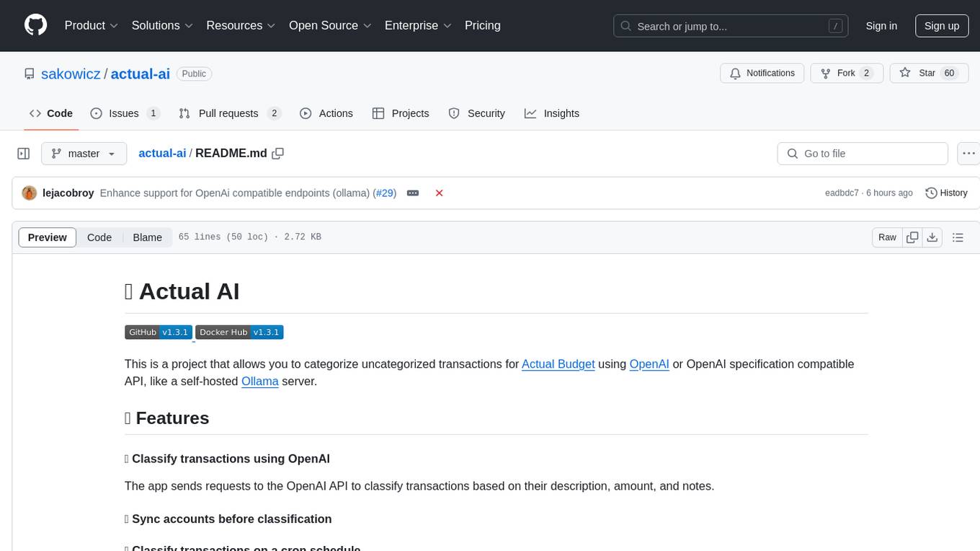Image resolution: width=980 pixels, height=551 pixels.
Task: Open the actual-ai repository link
Action: coord(141,74)
